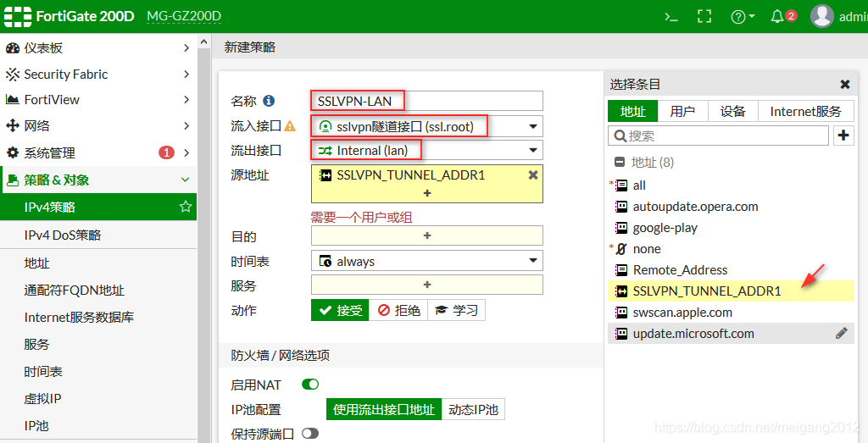Select SSLVPN_TUNNEL_ADDR1 in the address list
The image size is (868, 443).
731,291
